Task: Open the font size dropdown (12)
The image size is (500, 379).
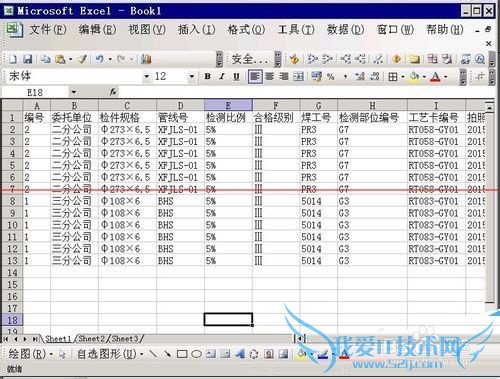Action: click(x=192, y=77)
